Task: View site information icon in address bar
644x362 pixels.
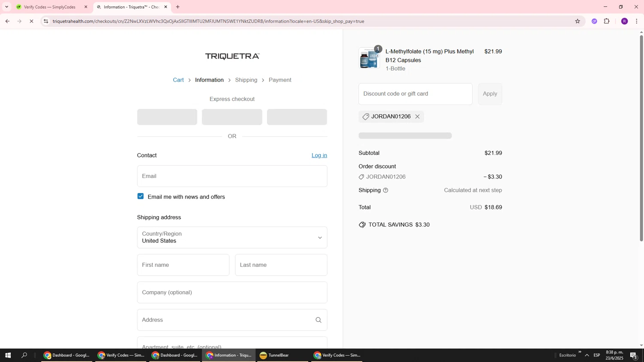Action: coord(46,21)
